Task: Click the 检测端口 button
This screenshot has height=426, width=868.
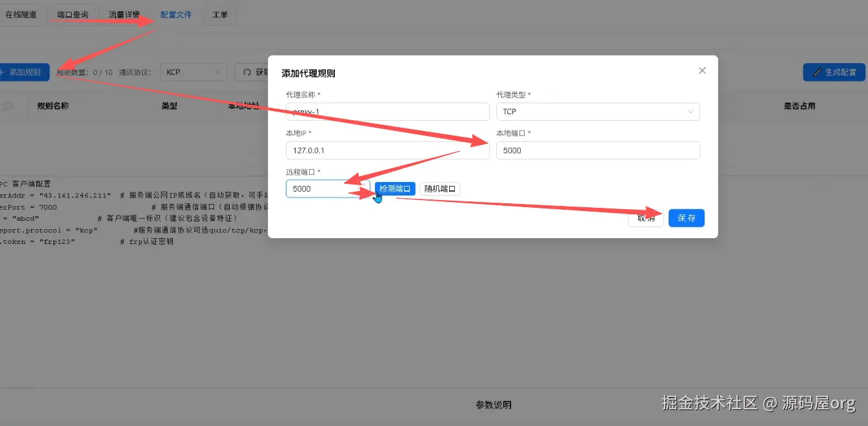Action: point(395,189)
